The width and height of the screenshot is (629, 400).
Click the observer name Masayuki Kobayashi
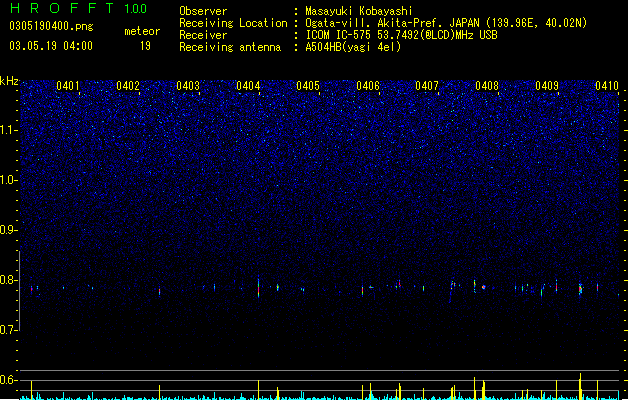pyautogui.click(x=359, y=11)
